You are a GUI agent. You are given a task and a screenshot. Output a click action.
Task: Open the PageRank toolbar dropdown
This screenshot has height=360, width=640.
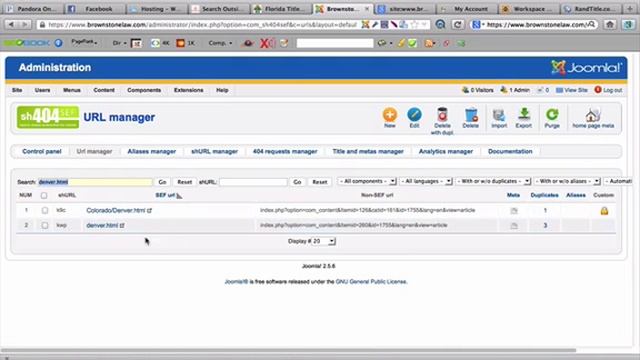[x=84, y=42]
